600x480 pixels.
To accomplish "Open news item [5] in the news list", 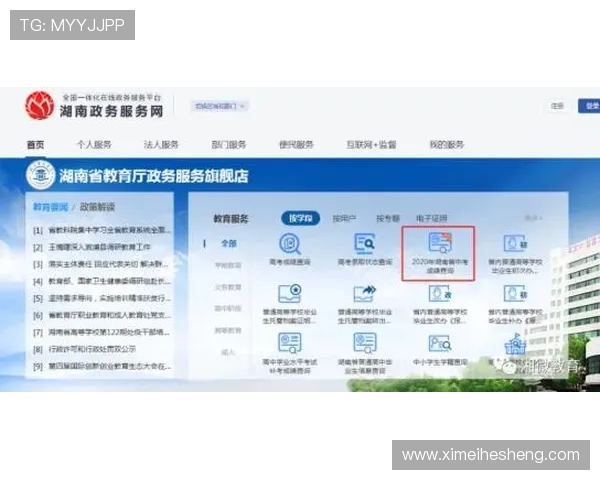I will [x=102, y=298].
